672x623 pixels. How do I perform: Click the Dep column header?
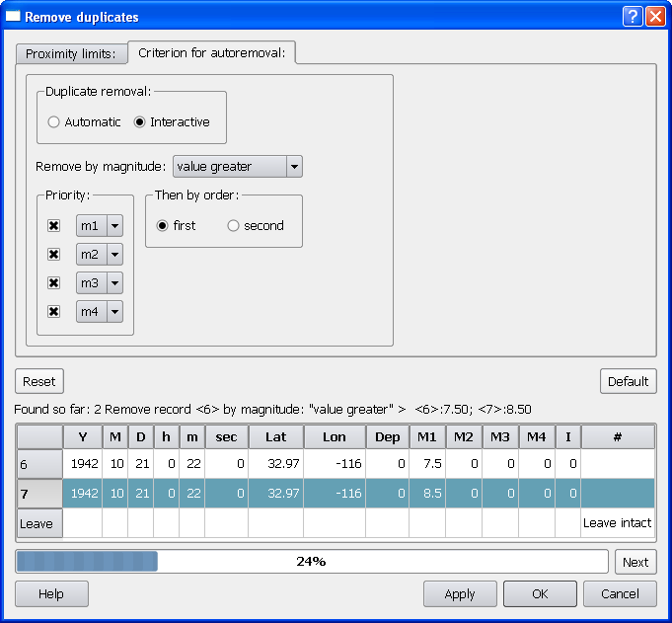(388, 437)
